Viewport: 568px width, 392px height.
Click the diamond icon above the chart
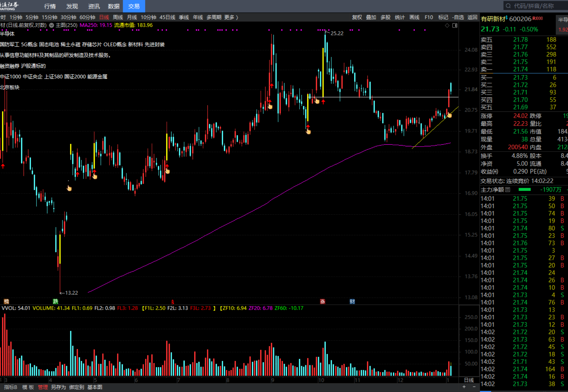(447, 25)
